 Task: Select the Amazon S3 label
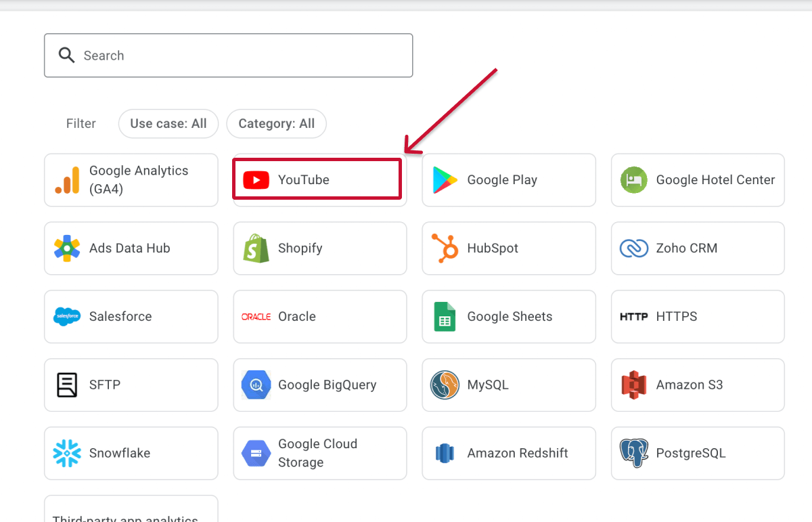pos(690,385)
